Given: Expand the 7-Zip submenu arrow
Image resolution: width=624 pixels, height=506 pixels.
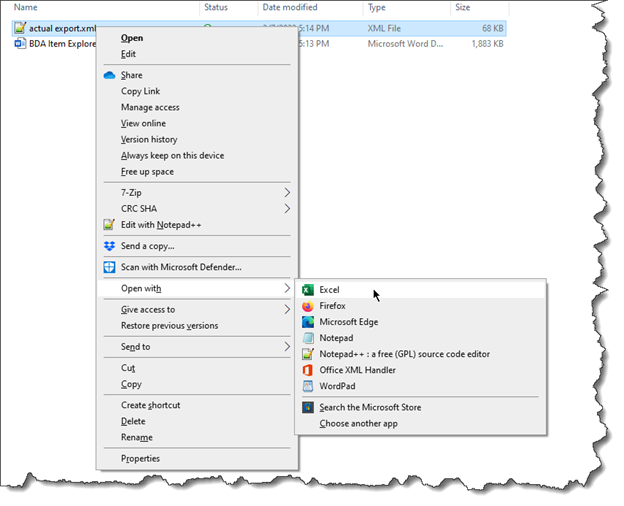Looking at the screenshot, I should pyautogui.click(x=287, y=193).
